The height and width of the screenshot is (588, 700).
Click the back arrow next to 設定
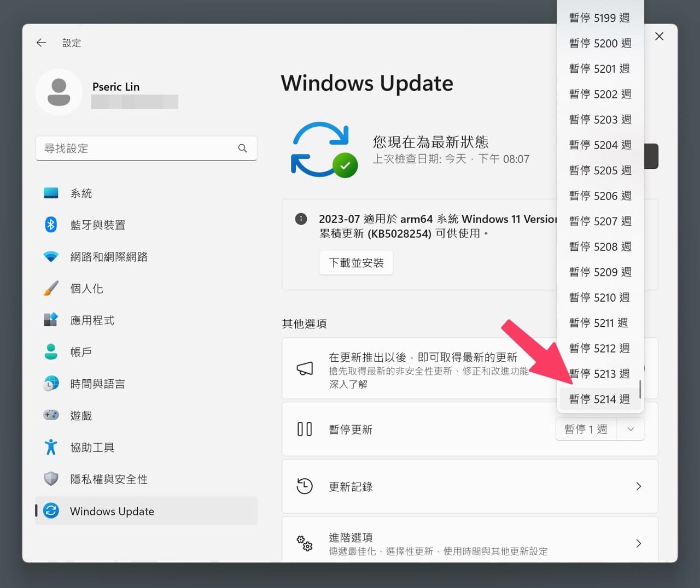41,43
